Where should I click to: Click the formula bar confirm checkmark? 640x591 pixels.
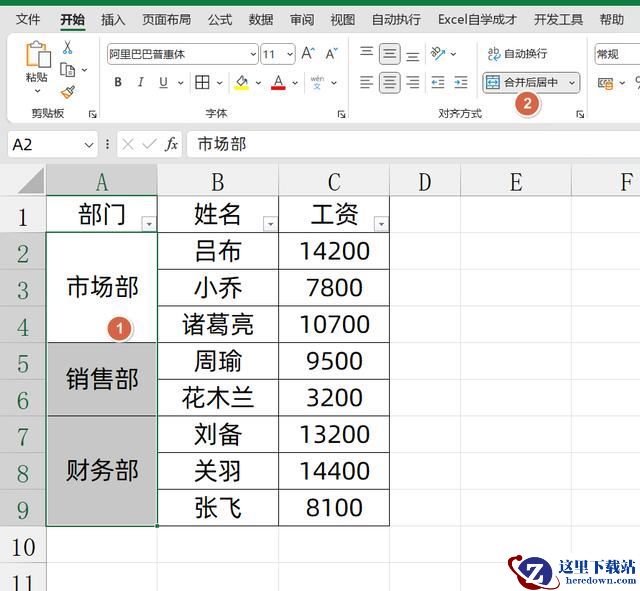click(x=149, y=144)
